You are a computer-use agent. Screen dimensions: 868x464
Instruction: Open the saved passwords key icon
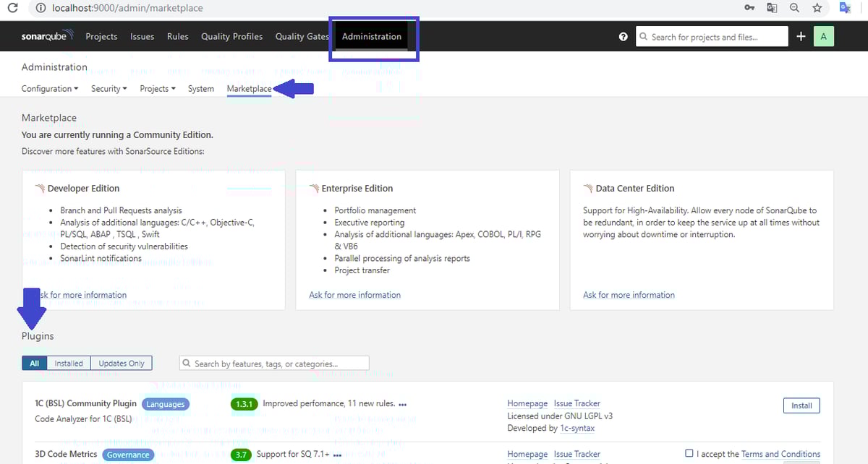[x=749, y=8]
